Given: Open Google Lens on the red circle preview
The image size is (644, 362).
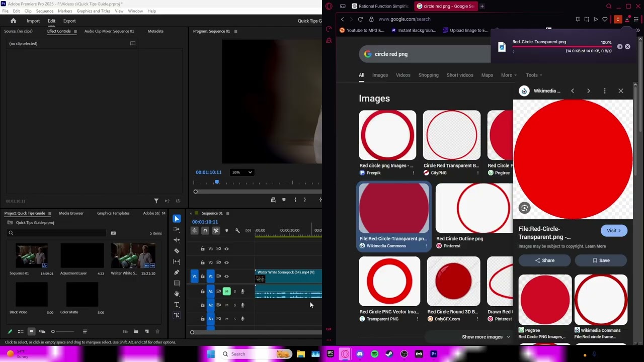Looking at the screenshot, I should coord(524,208).
